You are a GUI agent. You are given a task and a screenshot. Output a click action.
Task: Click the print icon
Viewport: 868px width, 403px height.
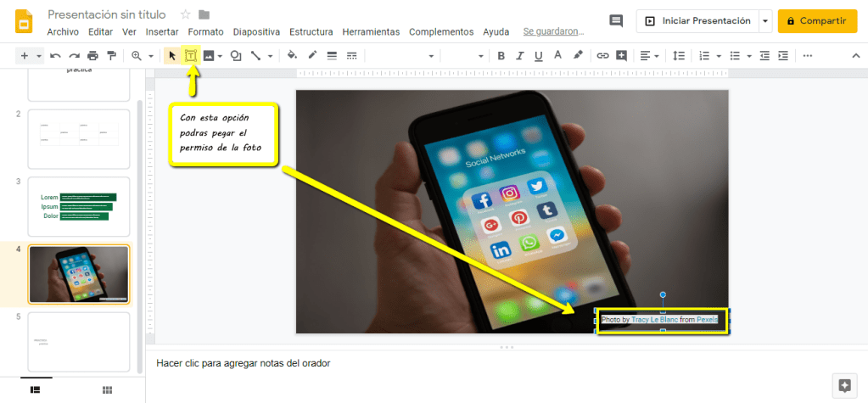pos(92,56)
